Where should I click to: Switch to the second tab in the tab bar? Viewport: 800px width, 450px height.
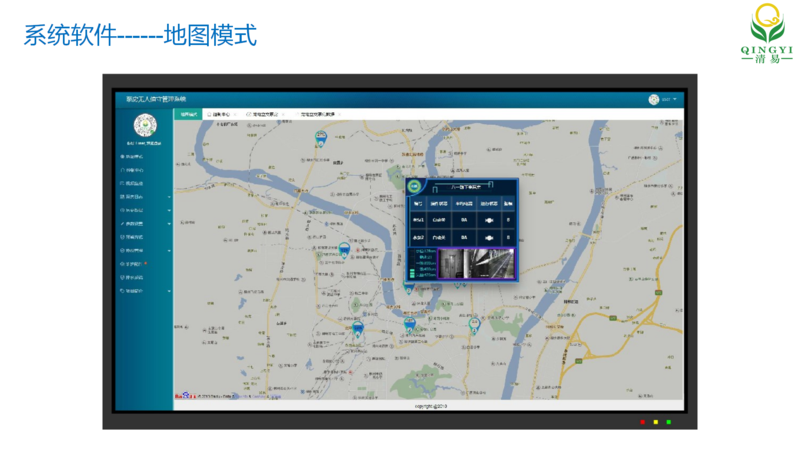pyautogui.click(x=219, y=115)
